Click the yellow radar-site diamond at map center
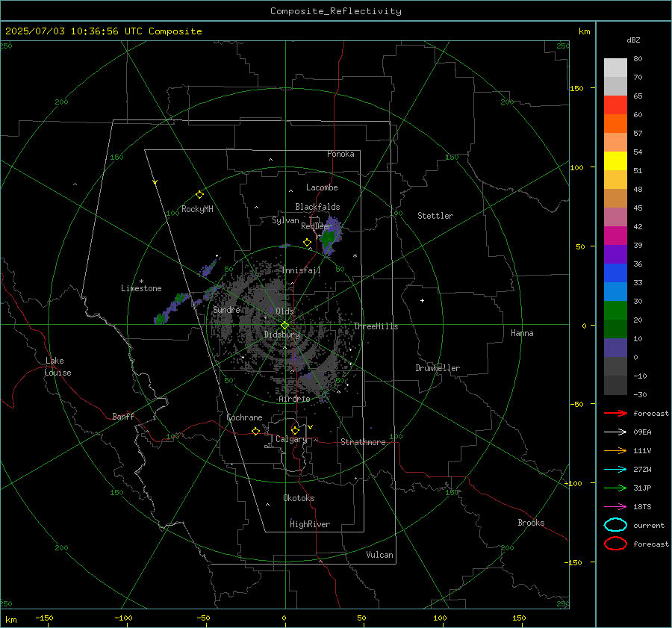 284,326
